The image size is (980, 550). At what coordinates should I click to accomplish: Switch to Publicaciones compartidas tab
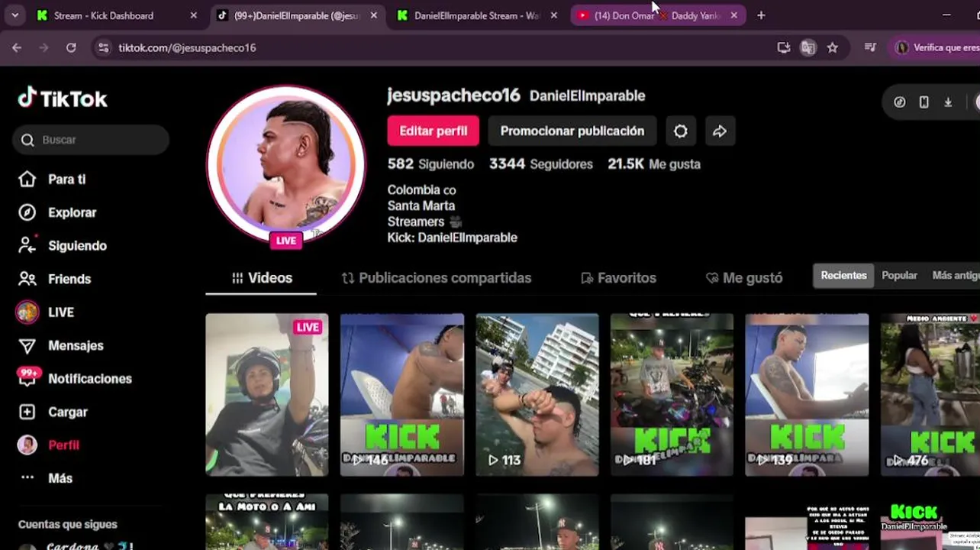(x=437, y=278)
